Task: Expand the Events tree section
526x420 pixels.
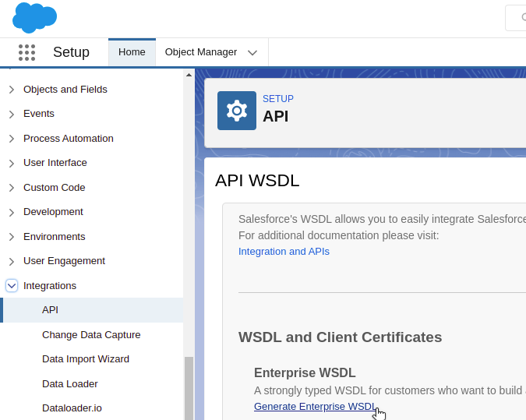Action: tap(12, 115)
